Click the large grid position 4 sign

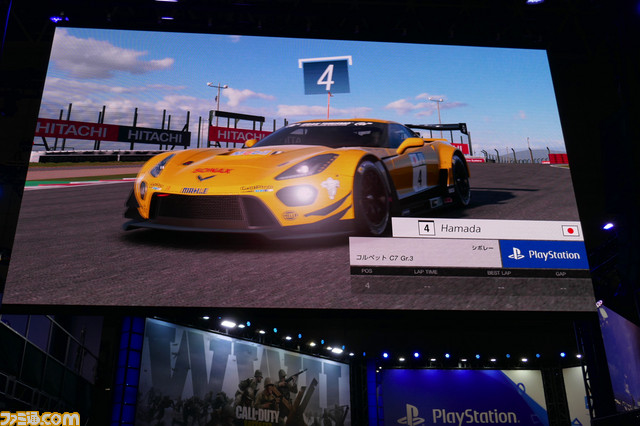point(325,76)
